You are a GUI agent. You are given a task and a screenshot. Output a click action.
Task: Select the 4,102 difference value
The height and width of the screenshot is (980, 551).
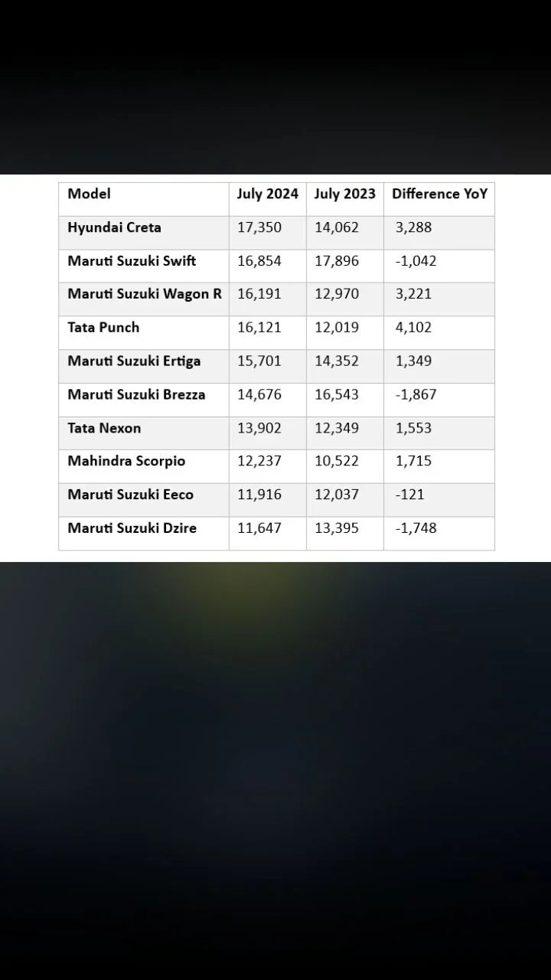(x=414, y=328)
